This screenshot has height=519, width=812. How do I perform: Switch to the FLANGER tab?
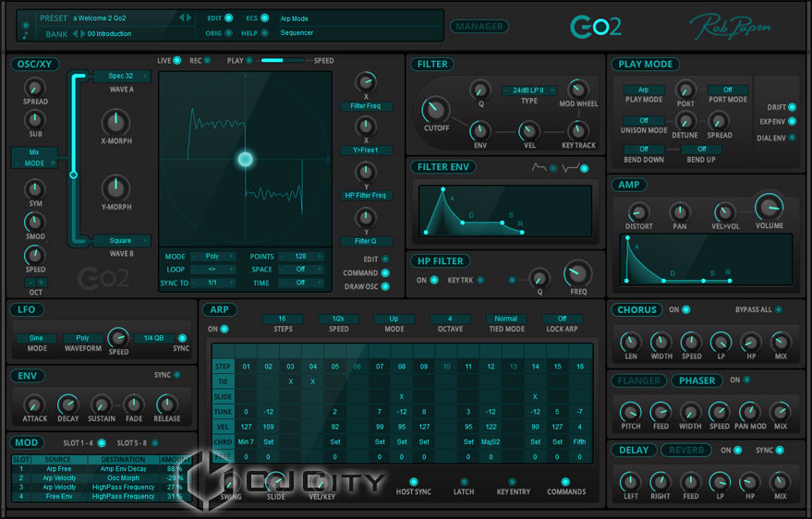[x=638, y=380]
